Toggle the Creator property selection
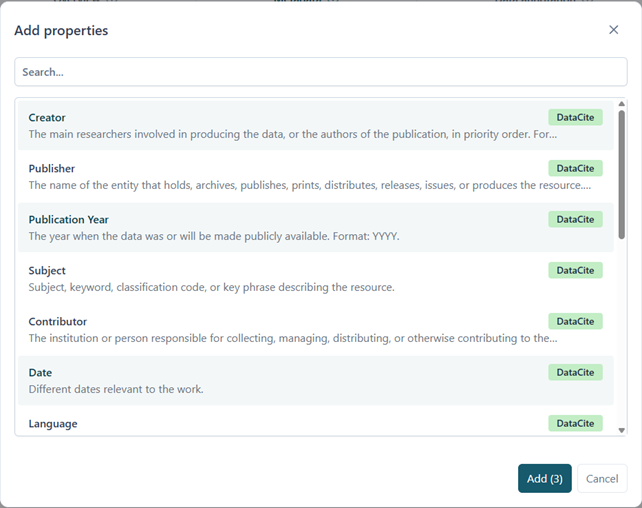The height and width of the screenshot is (508, 642). [280, 125]
